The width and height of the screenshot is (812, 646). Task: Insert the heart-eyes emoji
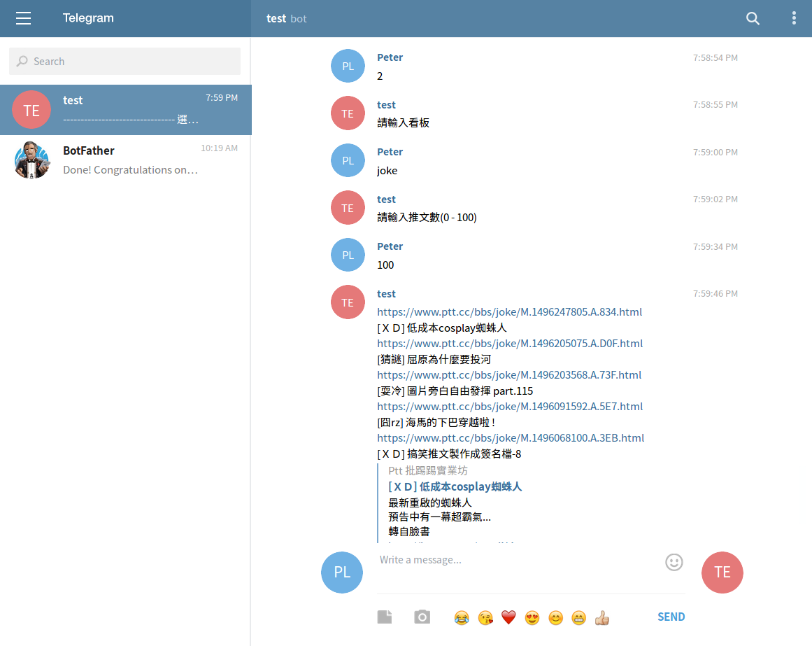point(532,617)
